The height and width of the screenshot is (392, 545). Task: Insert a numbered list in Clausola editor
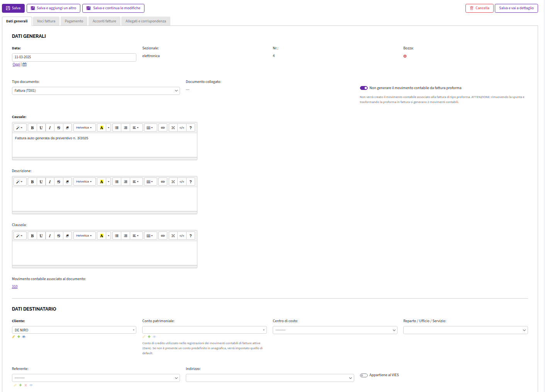(126, 236)
